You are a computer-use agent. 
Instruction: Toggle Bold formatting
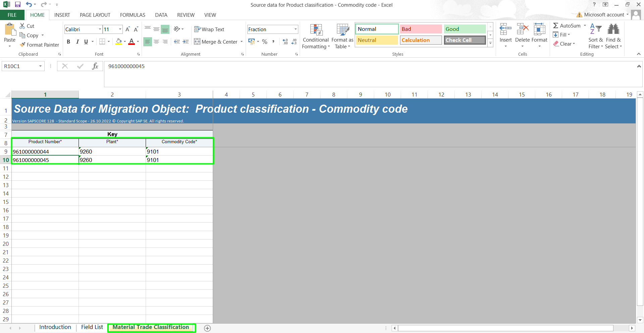[68, 42]
